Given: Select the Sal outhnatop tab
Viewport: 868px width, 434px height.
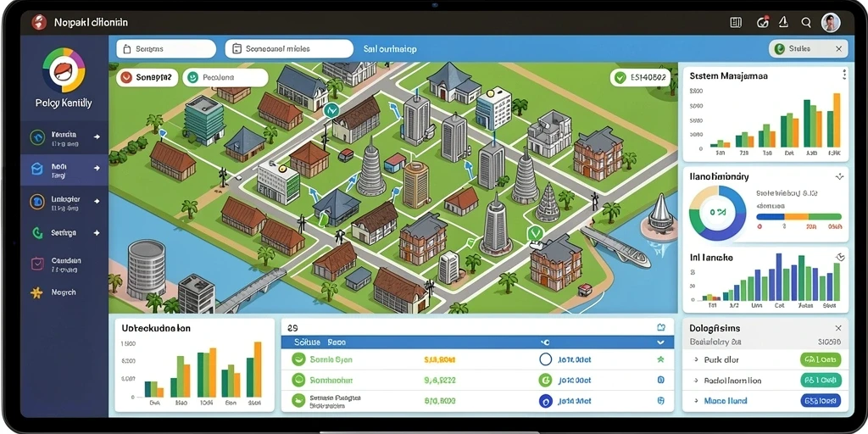Looking at the screenshot, I should [390, 49].
